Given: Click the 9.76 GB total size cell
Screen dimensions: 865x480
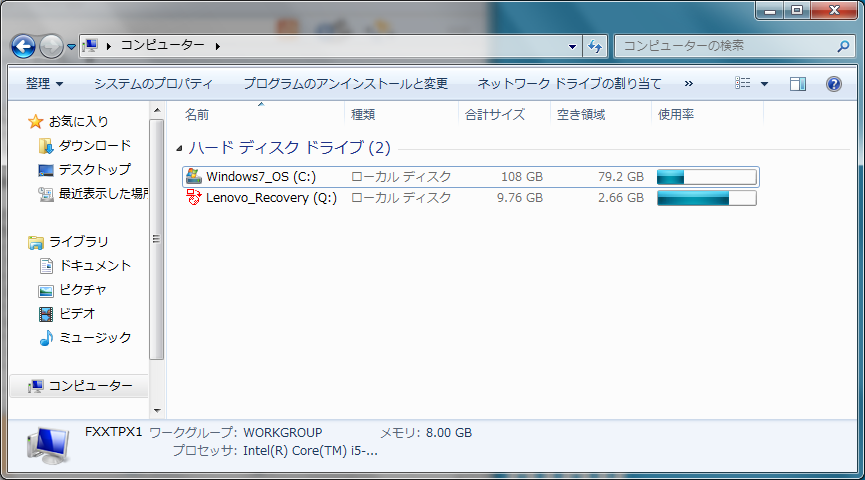Looking at the screenshot, I should coord(520,198).
